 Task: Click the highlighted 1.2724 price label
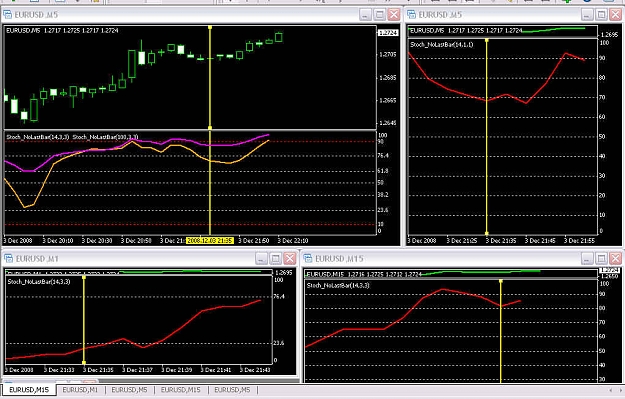pos(388,33)
